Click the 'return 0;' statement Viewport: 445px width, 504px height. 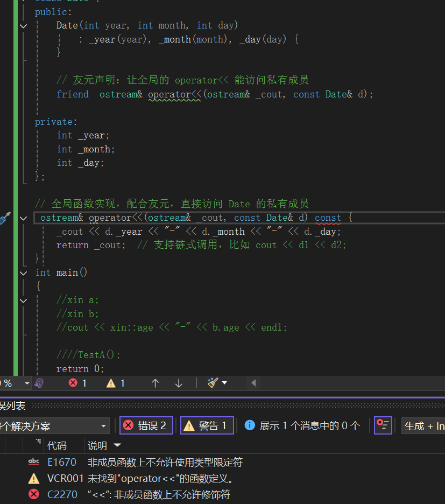(x=80, y=369)
